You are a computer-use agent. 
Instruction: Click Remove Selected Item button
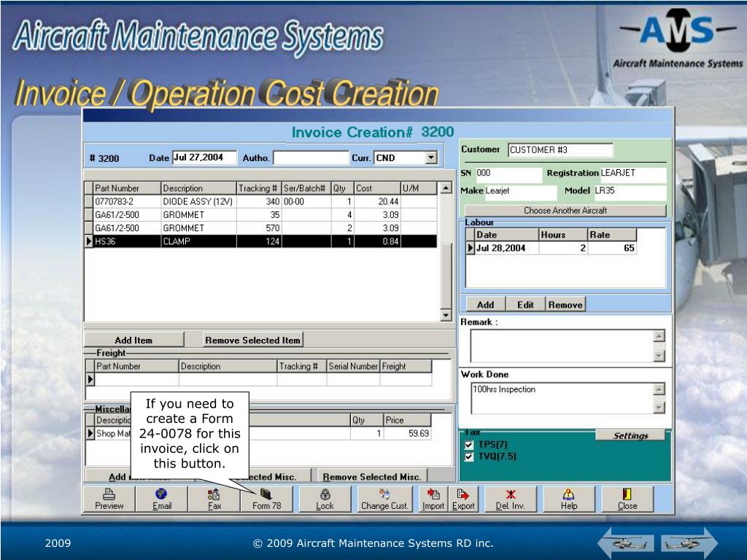pos(252,340)
